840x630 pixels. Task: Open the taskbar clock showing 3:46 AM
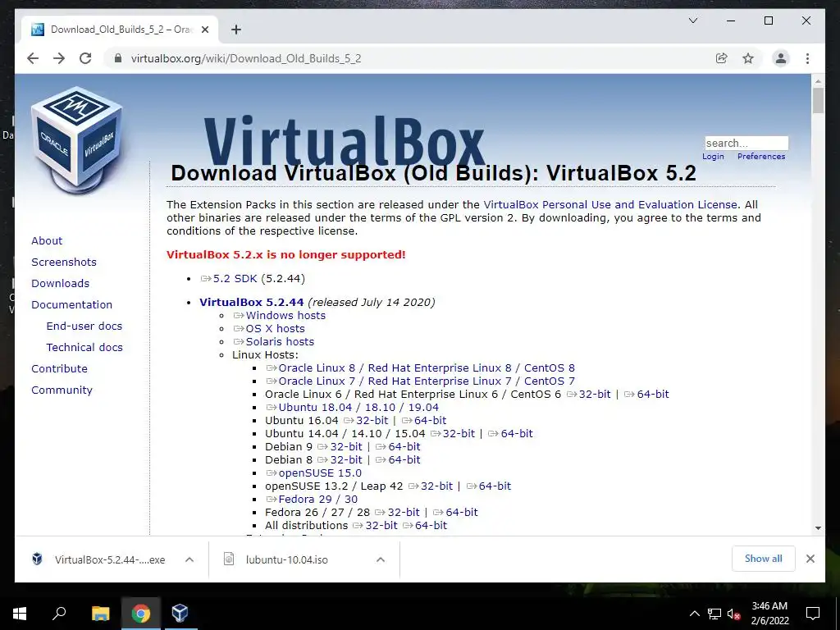click(769, 614)
